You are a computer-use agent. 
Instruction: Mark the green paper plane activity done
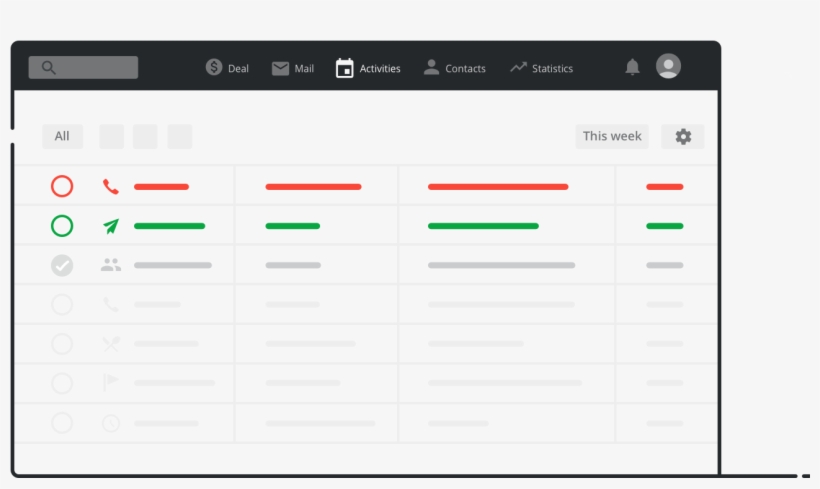point(62,226)
